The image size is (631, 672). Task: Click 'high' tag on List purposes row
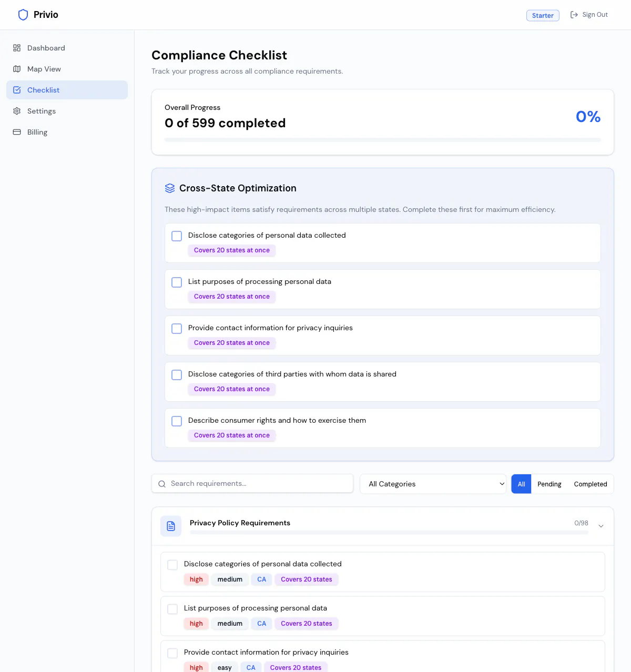click(196, 624)
